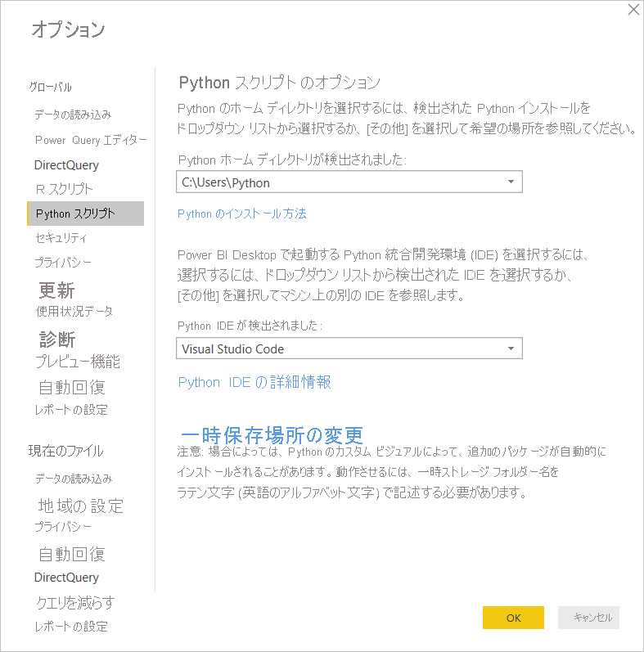Open global DirectQuery options

[x=66, y=165]
